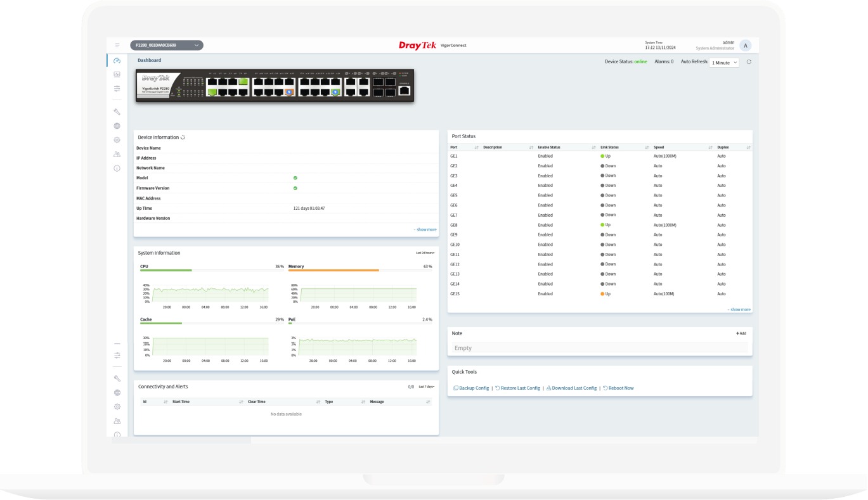This screenshot has height=500, width=868.
Task: Sort Port Status table by Port column
Action: pos(476,147)
